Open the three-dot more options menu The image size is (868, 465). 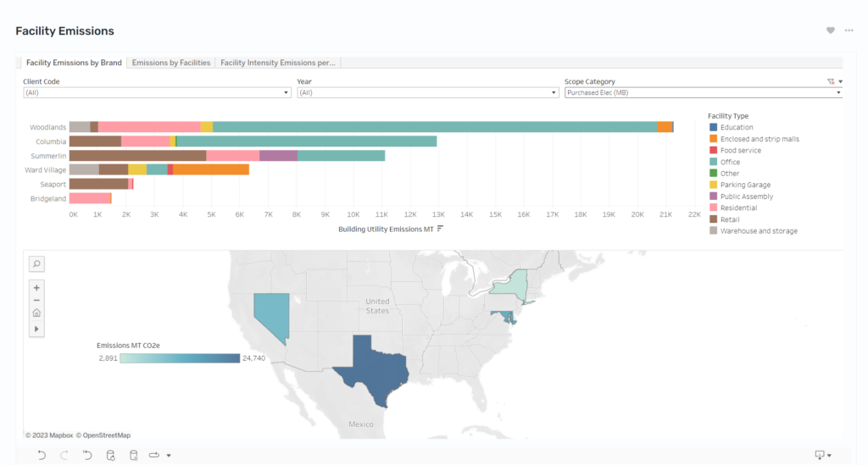click(x=849, y=30)
